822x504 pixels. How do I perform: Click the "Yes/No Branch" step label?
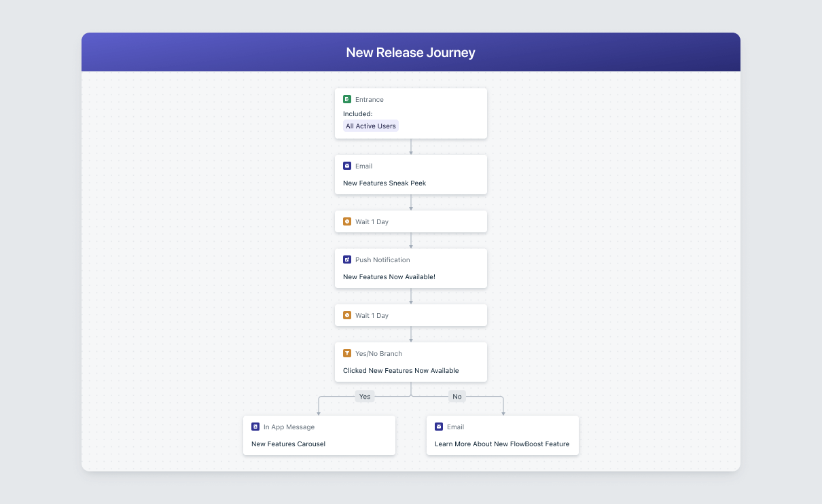[x=378, y=353]
